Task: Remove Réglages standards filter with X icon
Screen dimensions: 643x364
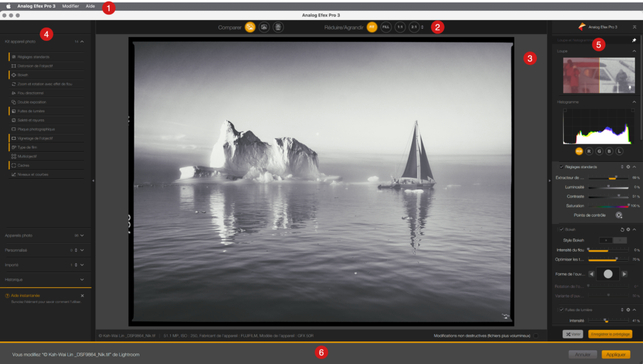Action: (x=628, y=167)
